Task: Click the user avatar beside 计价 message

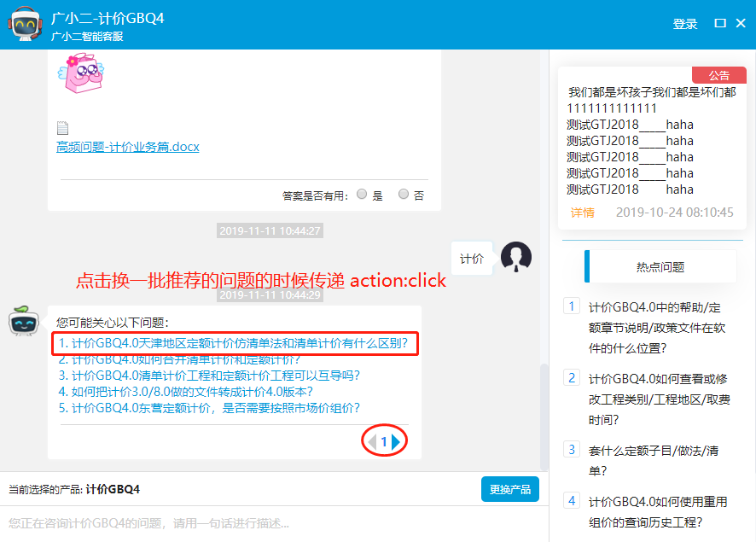Action: tap(516, 257)
